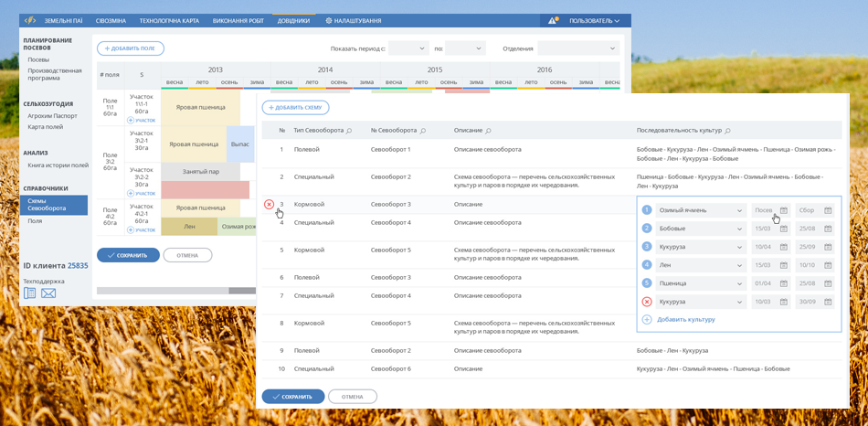Click calendar icon in the 10/04 date field

pyautogui.click(x=784, y=247)
